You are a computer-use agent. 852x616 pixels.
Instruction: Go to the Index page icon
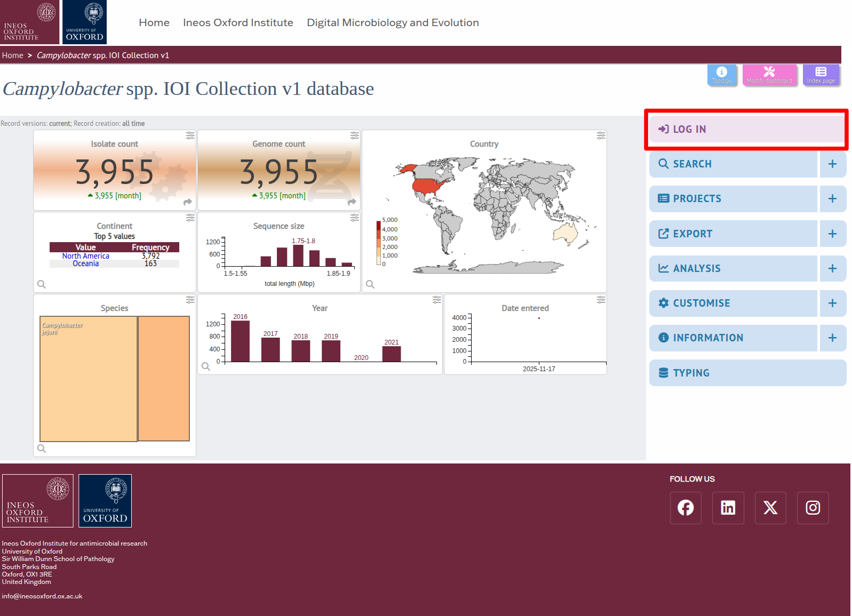[x=821, y=75]
